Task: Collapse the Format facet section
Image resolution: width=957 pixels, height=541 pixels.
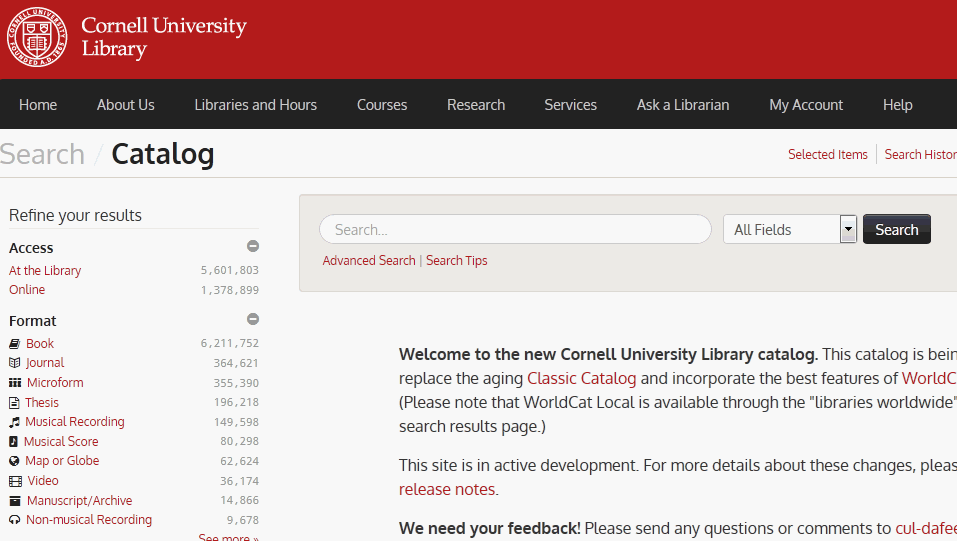Action: tap(253, 319)
